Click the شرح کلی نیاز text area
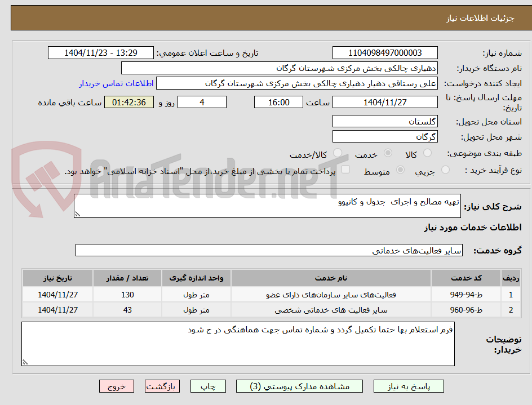Image resolution: width=532 pixels, height=405 pixels. coord(267,206)
